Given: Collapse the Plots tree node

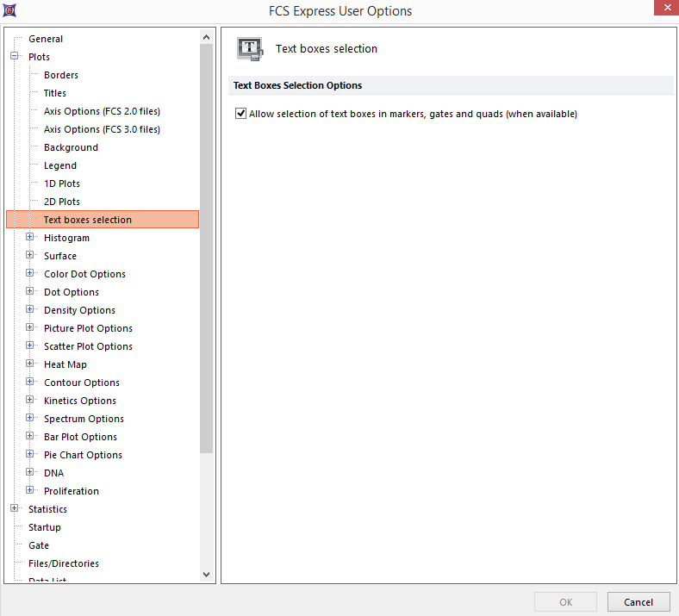Looking at the screenshot, I should [x=15, y=57].
